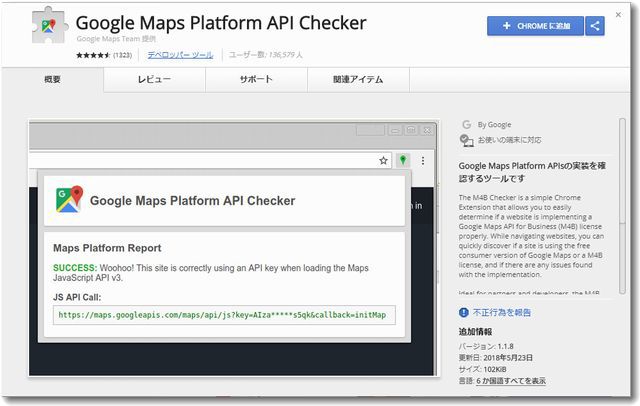The height and width of the screenshot is (406, 640).
Task: Open the 関連アイテム tab
Action: point(358,80)
